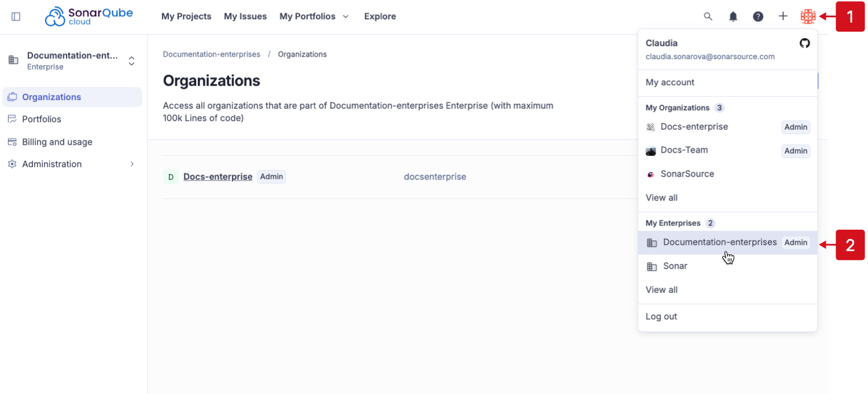Image resolution: width=868 pixels, height=394 pixels.
Task: Click the Documentation-enterprises breadcrumb link
Action: [211, 54]
